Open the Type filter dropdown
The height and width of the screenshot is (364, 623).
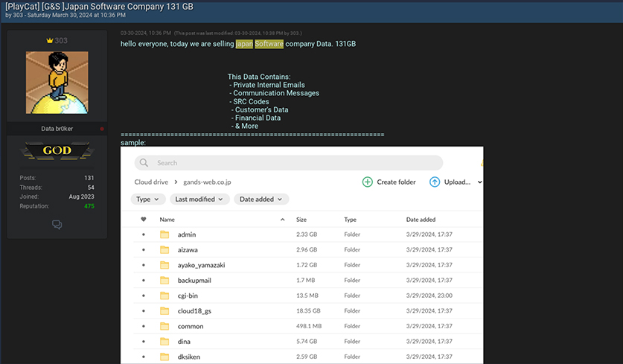click(147, 199)
